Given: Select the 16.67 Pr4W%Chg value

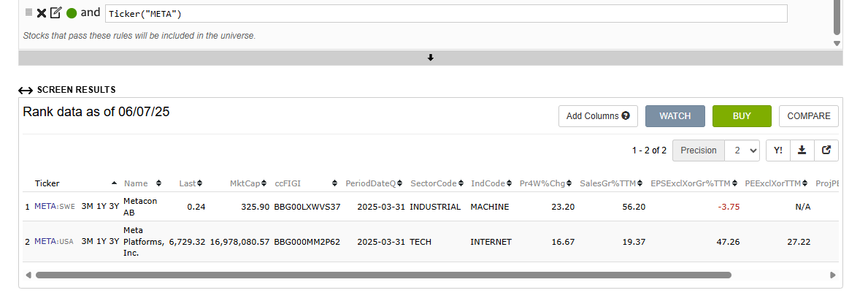Looking at the screenshot, I should [x=563, y=242].
